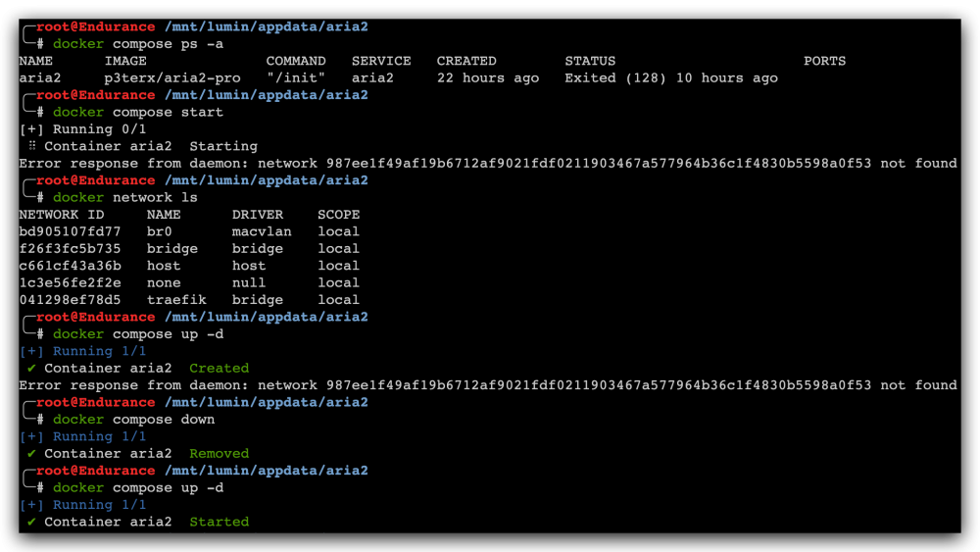Select the COMMAND column header

(296, 61)
